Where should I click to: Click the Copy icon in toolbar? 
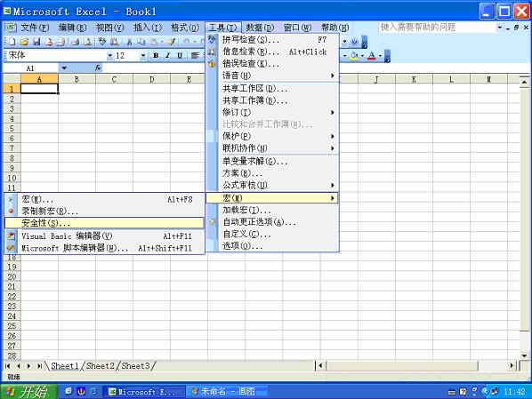click(141, 42)
